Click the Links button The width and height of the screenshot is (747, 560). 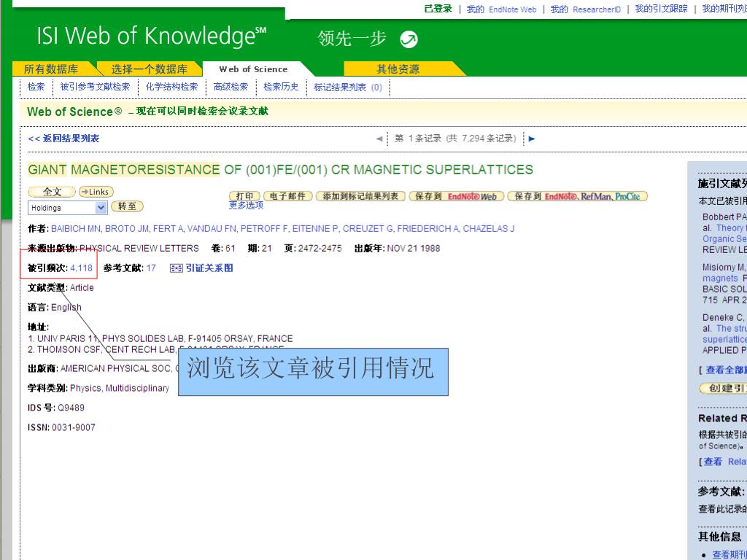click(96, 192)
